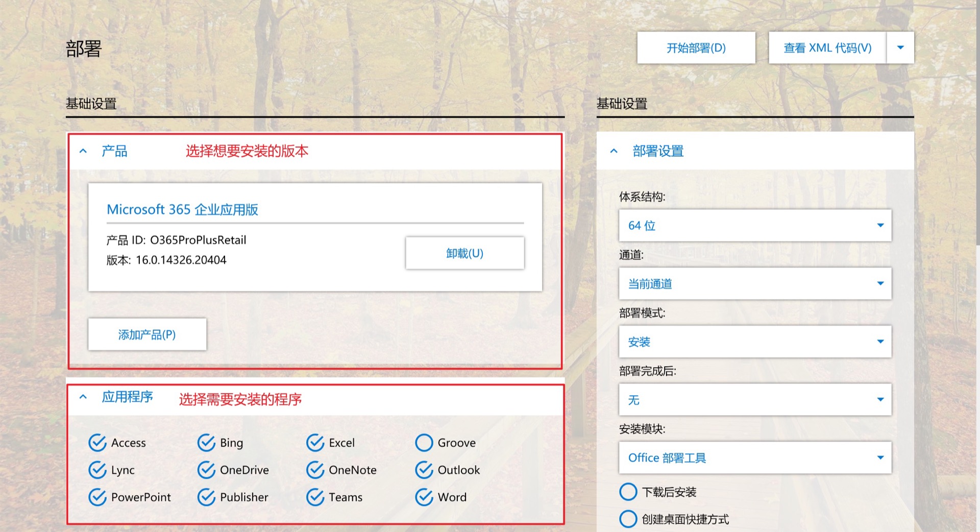The height and width of the screenshot is (532, 980).
Task: Expand the 安装模块 dropdown
Action: [754, 457]
